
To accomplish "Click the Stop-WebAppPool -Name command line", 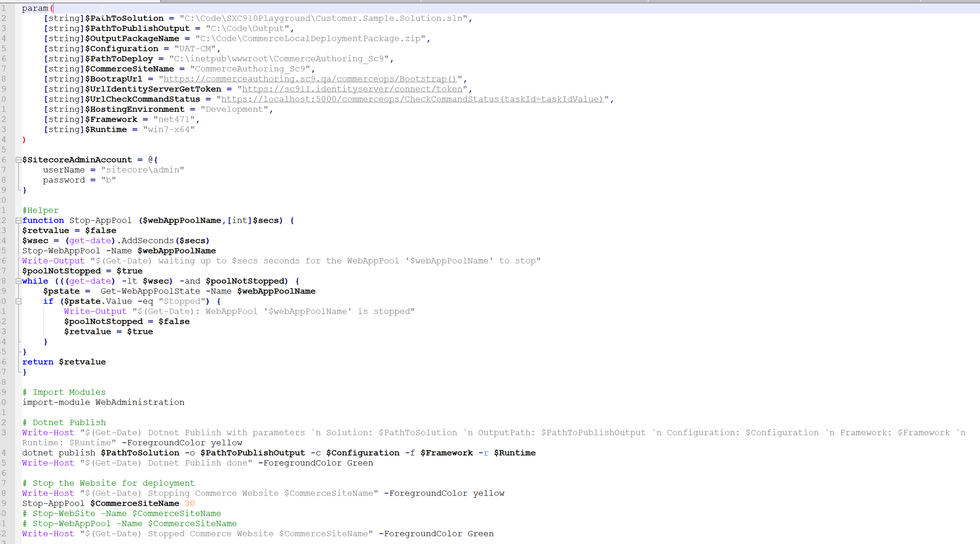I will coord(119,251).
